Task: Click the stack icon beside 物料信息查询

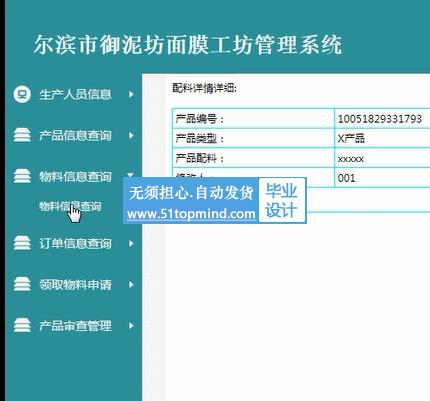Action: tap(22, 176)
